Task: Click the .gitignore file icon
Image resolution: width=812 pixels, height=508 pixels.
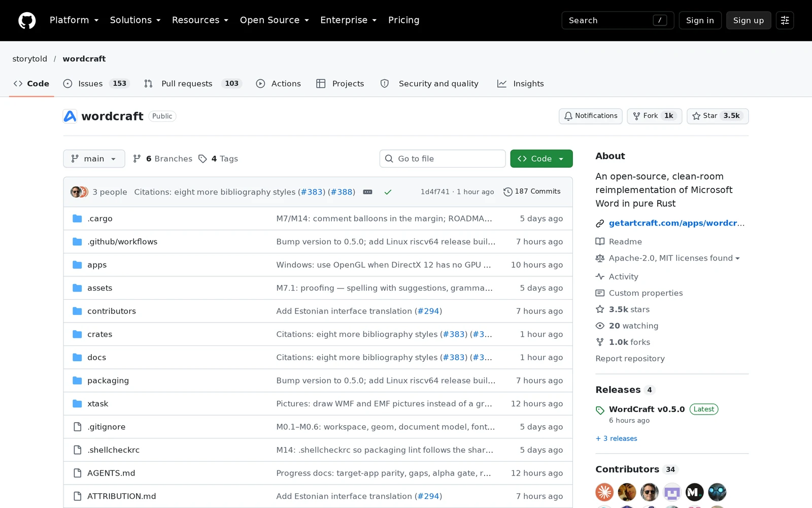Action: [x=77, y=427]
